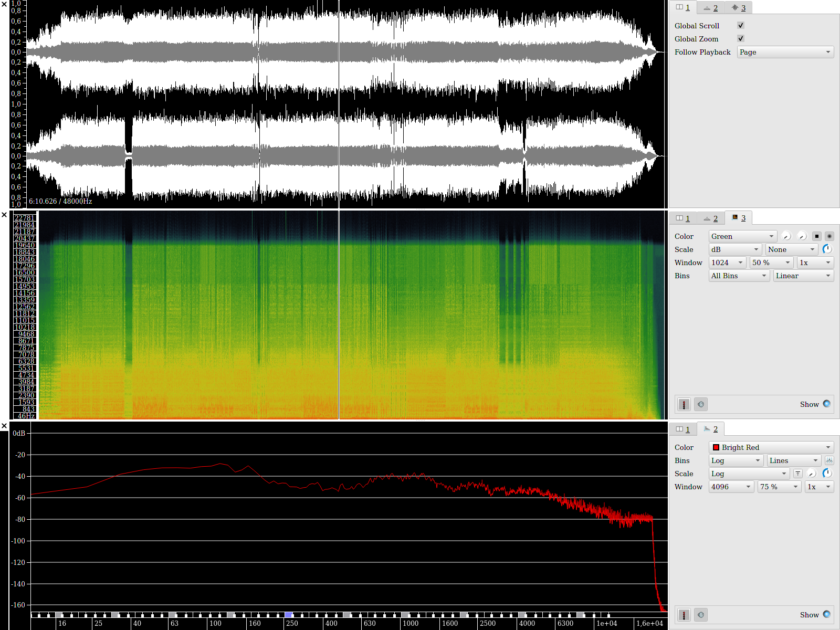This screenshot has height=630, width=840.
Task: Open playback fader button in spectrum panel
Action: click(684, 615)
